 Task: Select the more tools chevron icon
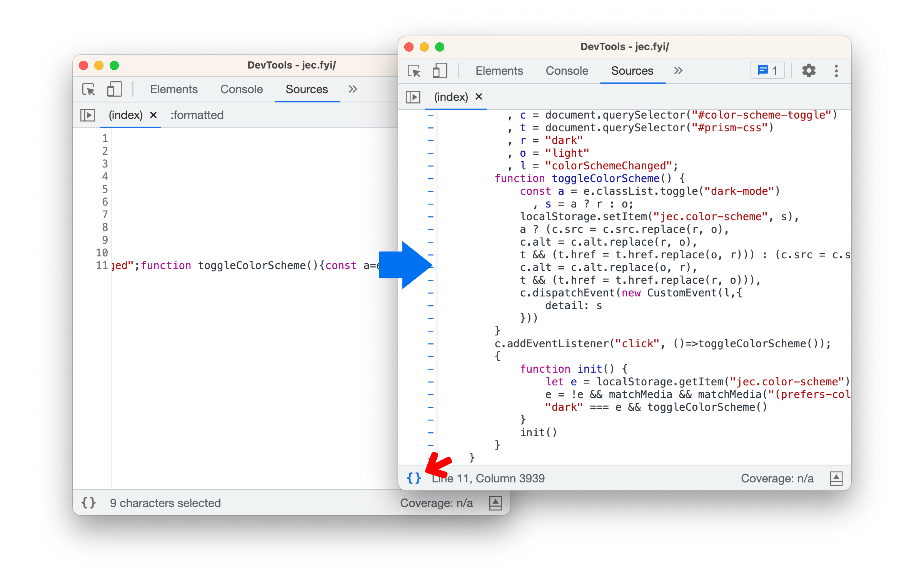(677, 69)
